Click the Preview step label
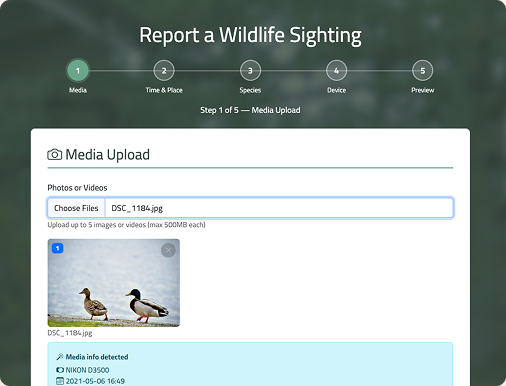The height and width of the screenshot is (386, 506). coord(423,90)
